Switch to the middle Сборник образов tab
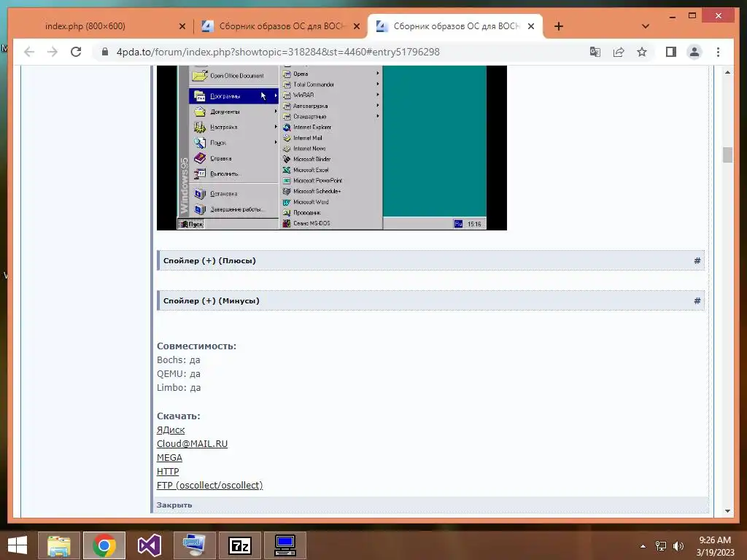This screenshot has height=560, width=747. click(x=281, y=26)
